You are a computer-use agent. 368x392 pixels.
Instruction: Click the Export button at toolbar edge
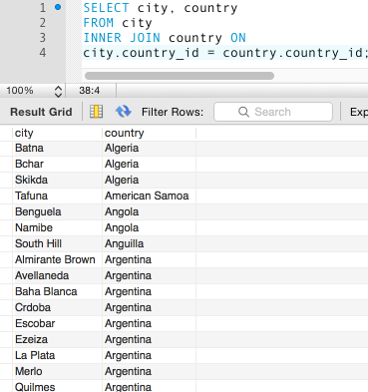tap(359, 112)
